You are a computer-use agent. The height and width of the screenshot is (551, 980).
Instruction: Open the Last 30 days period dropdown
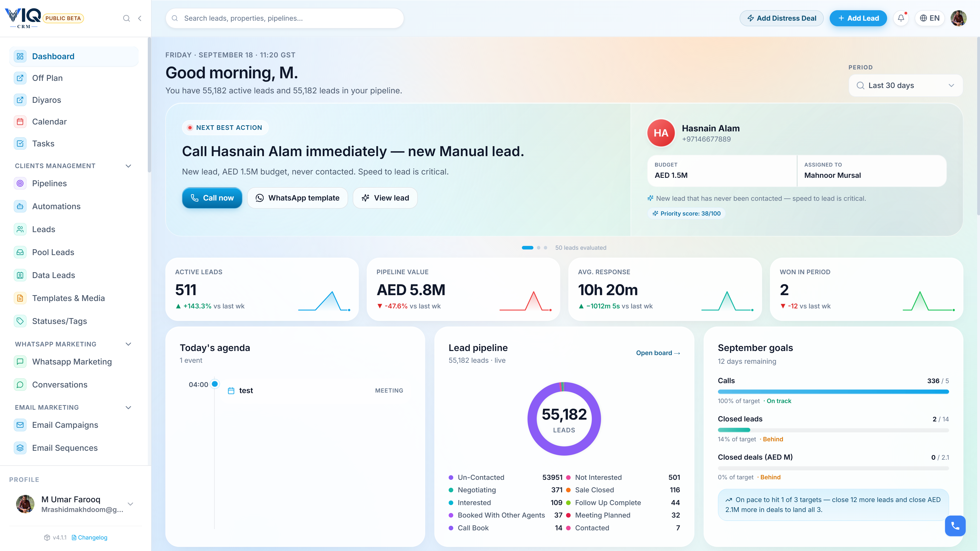coord(905,85)
